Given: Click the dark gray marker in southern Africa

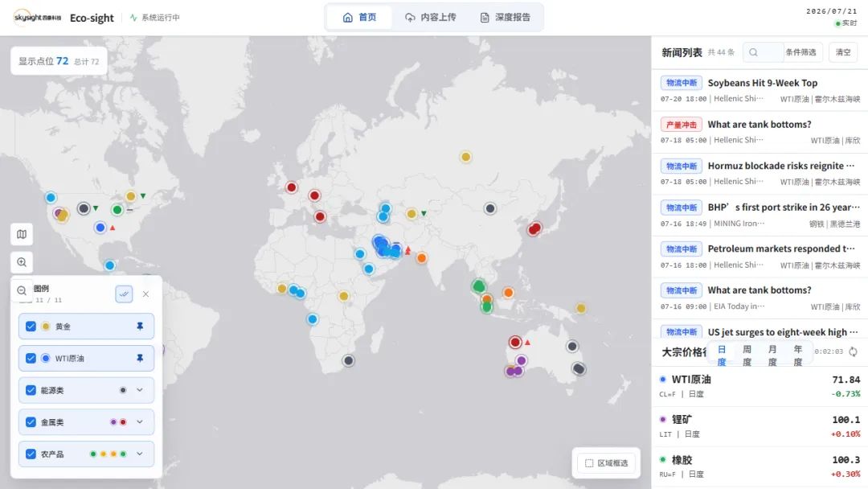Looking at the screenshot, I should tap(348, 360).
